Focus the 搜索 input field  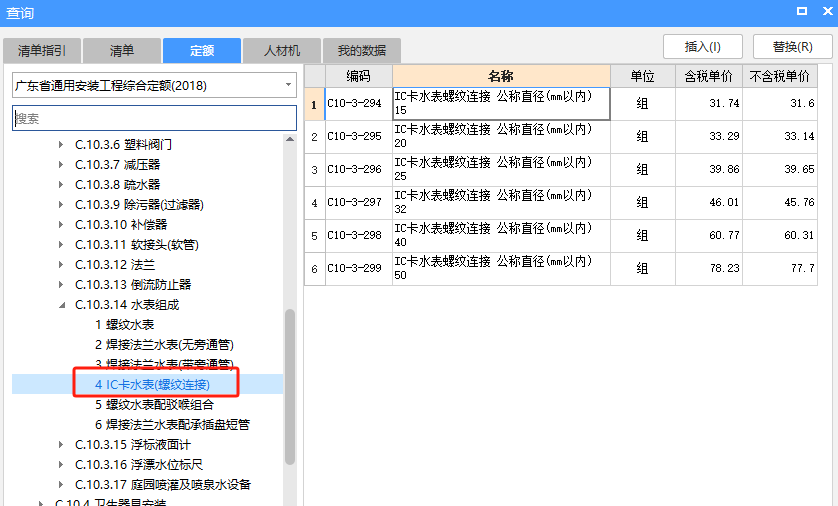tap(154, 118)
